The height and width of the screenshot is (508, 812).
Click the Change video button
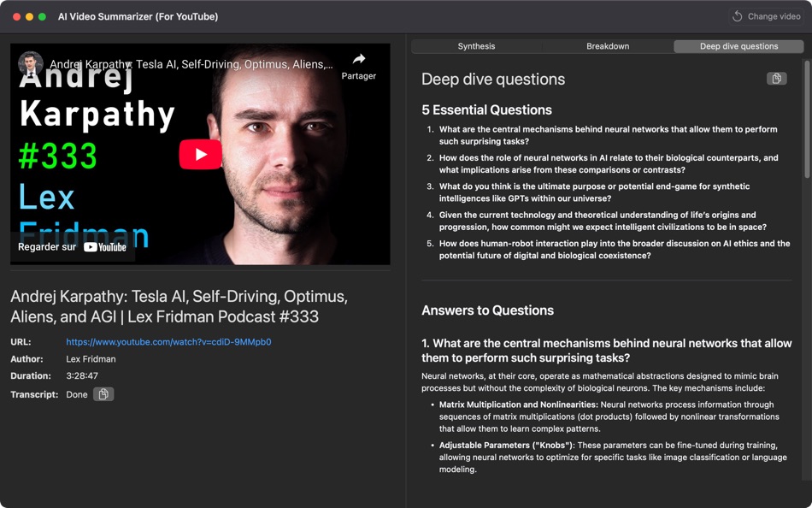(x=767, y=16)
